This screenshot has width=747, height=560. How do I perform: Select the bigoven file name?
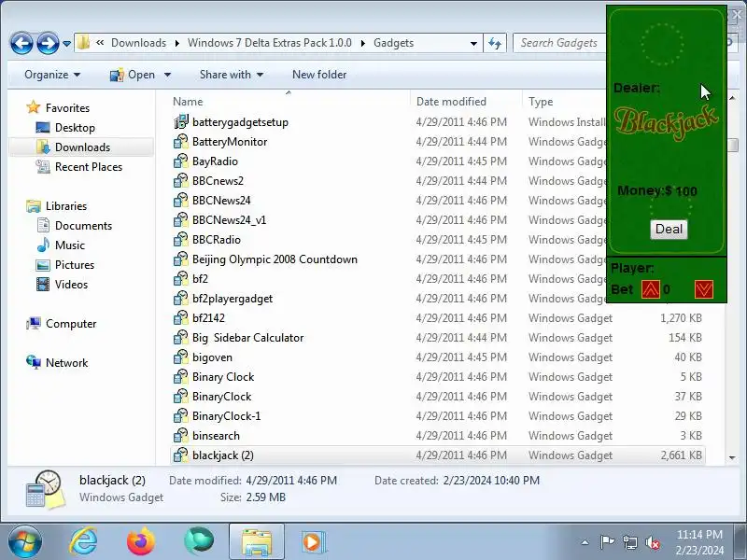[212, 357]
